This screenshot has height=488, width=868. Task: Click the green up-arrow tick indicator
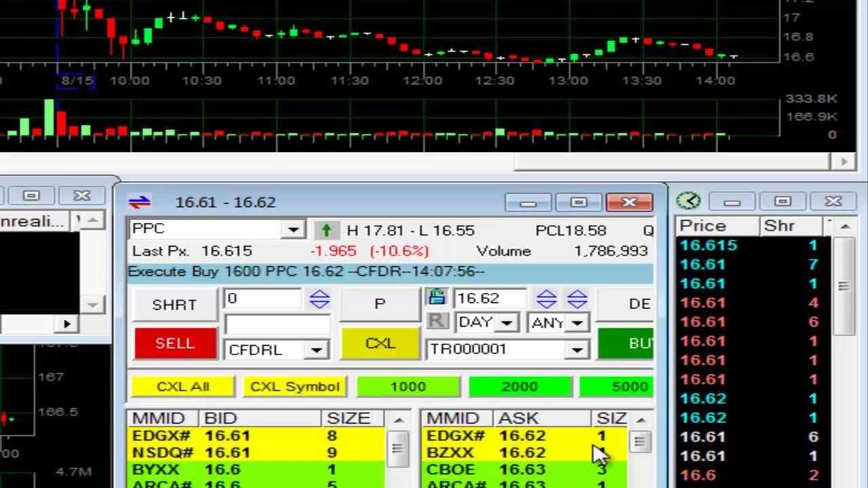(326, 230)
